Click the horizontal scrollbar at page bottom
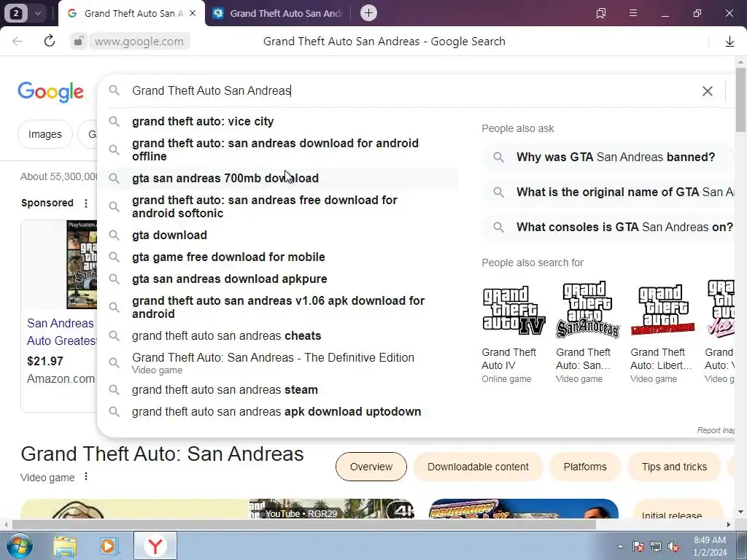 [304, 525]
